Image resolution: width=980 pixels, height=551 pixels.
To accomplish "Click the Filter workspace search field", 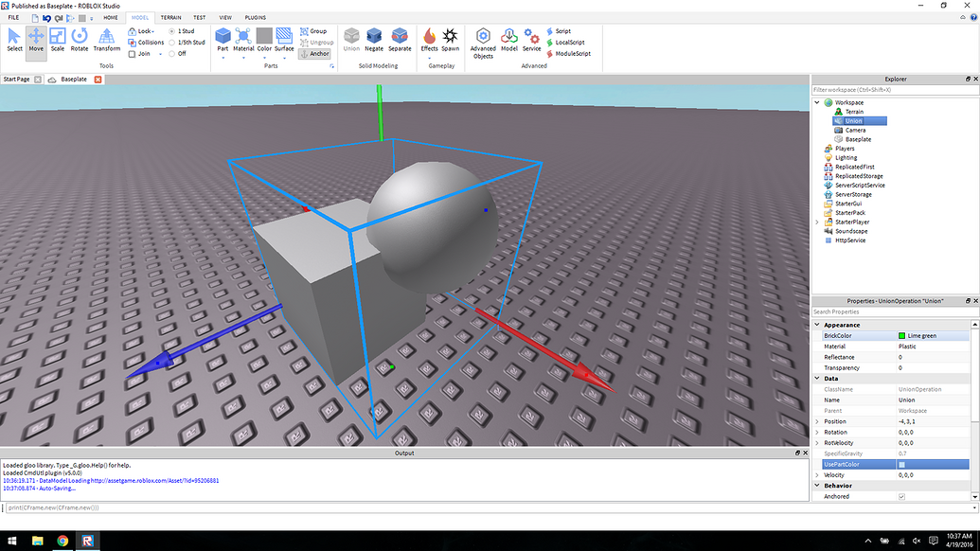I will pos(895,90).
